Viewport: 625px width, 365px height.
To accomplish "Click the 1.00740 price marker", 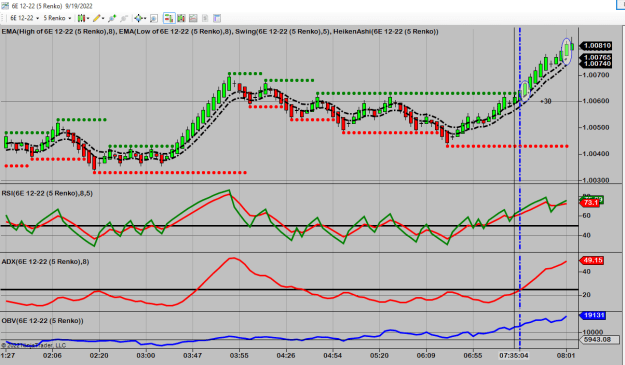I will (x=596, y=64).
